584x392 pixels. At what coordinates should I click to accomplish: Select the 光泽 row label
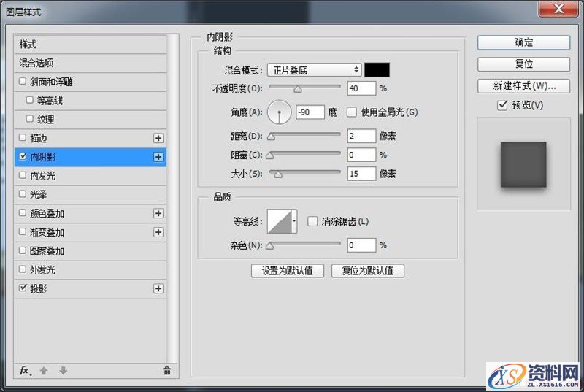tap(39, 194)
